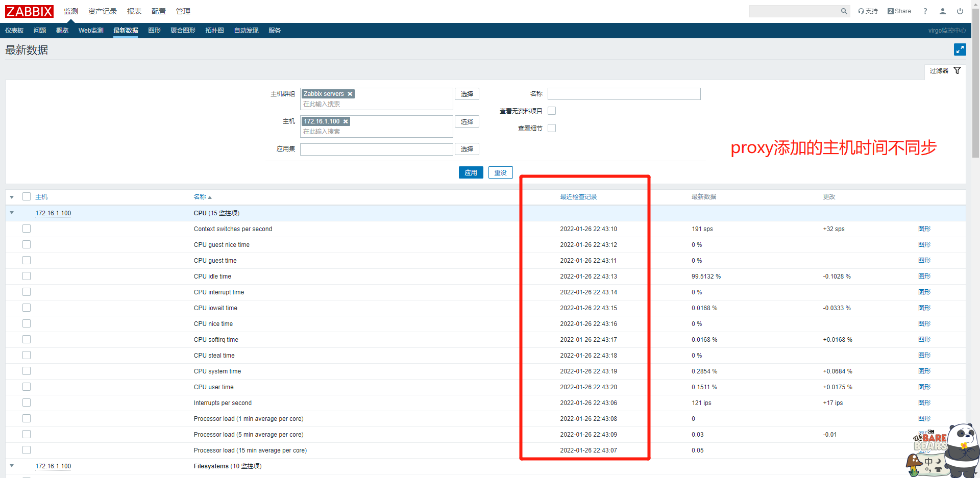Open graph for Context switches per second
The image size is (980, 478).
(924, 229)
